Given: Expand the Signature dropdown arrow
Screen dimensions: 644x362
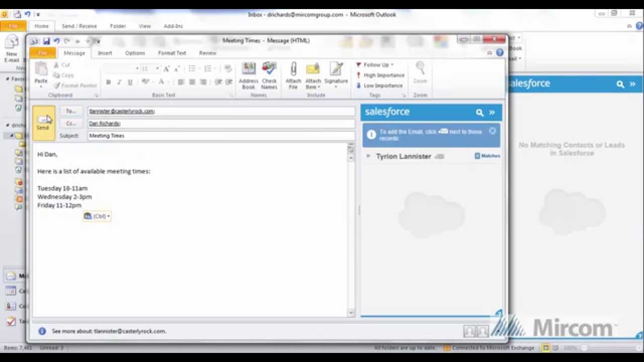Looking at the screenshot, I should 336,87.
